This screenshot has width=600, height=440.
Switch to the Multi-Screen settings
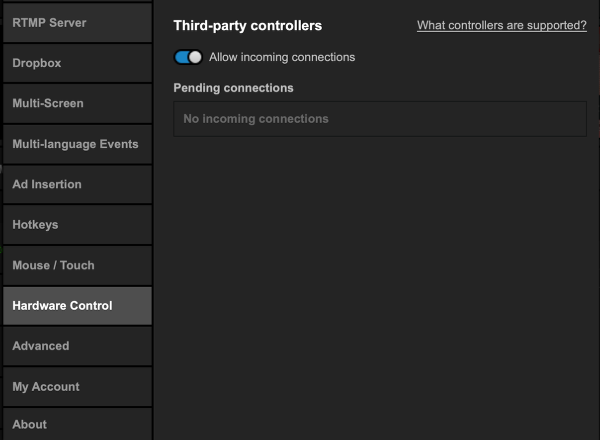coord(77,103)
